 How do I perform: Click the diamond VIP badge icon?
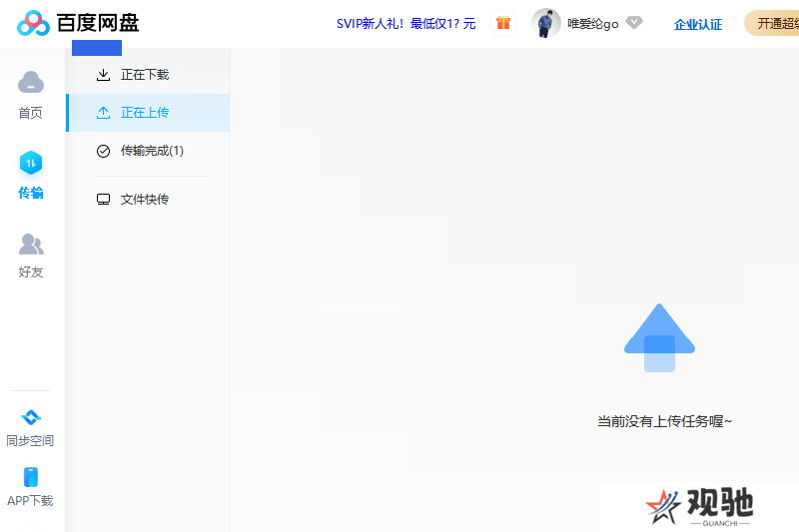pyautogui.click(x=634, y=22)
